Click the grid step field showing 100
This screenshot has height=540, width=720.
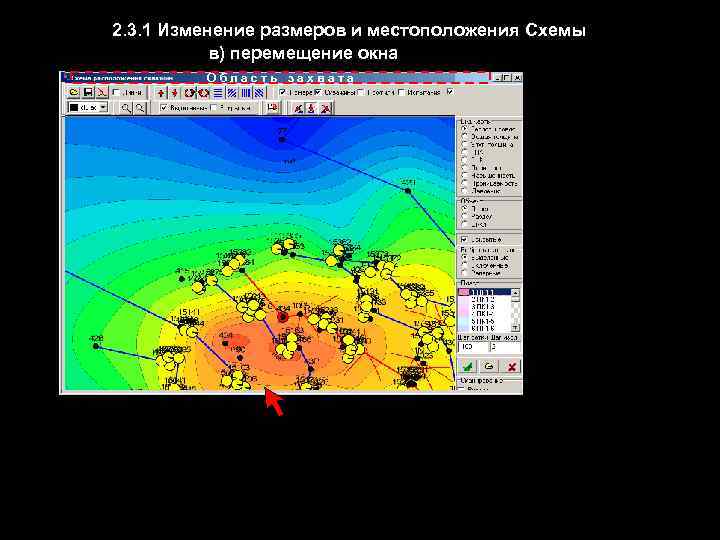coord(473,347)
